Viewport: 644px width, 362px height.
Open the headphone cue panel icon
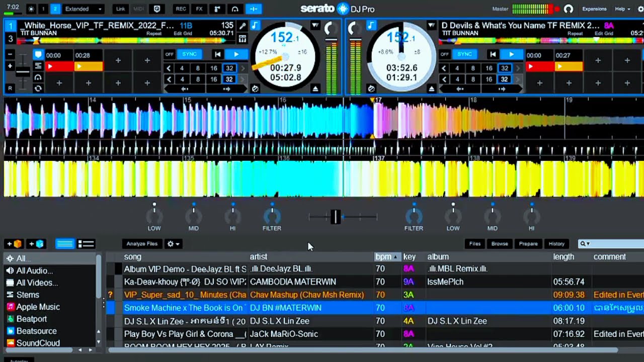pyautogui.click(x=235, y=9)
